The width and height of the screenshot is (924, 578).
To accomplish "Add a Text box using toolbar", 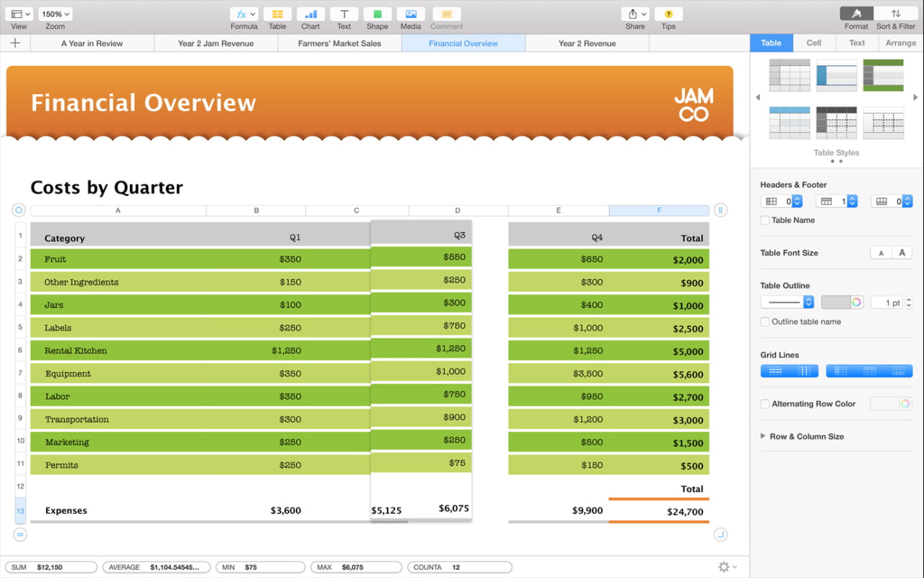I will pos(344,14).
